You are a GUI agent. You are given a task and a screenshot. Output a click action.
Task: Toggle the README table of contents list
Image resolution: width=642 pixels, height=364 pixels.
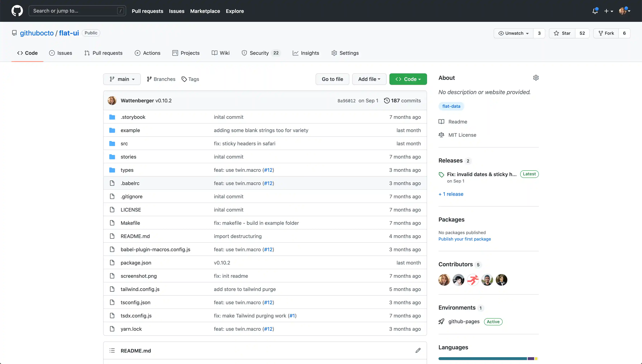click(x=112, y=350)
